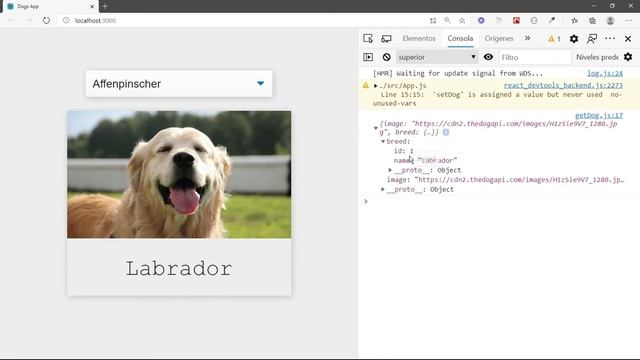Click the golden dog photo
The height and width of the screenshot is (360, 640).
[x=179, y=174]
